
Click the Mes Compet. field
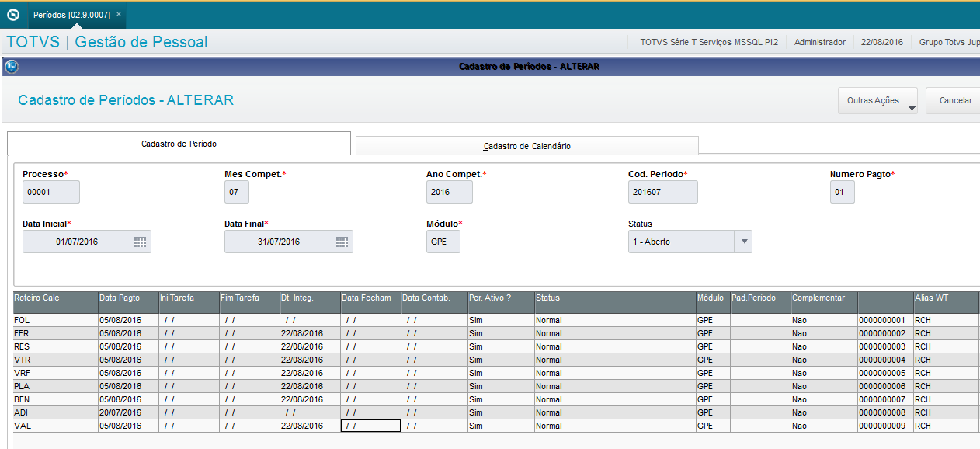[x=237, y=192]
